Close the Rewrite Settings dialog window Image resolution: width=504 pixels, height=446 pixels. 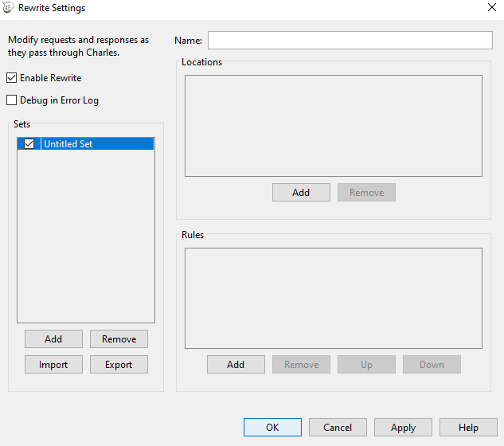tap(490, 8)
